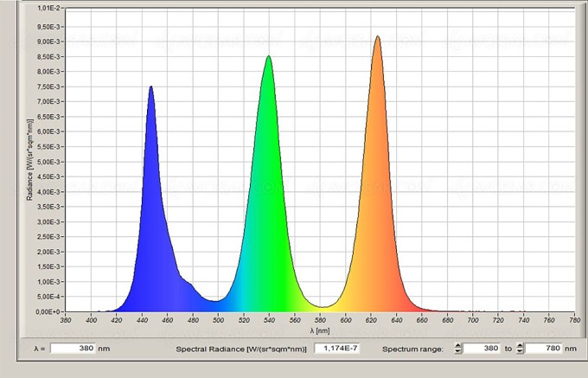588x378 pixels.
Task: Click the '9,00E-3' y-axis tick label
Action: (50, 42)
